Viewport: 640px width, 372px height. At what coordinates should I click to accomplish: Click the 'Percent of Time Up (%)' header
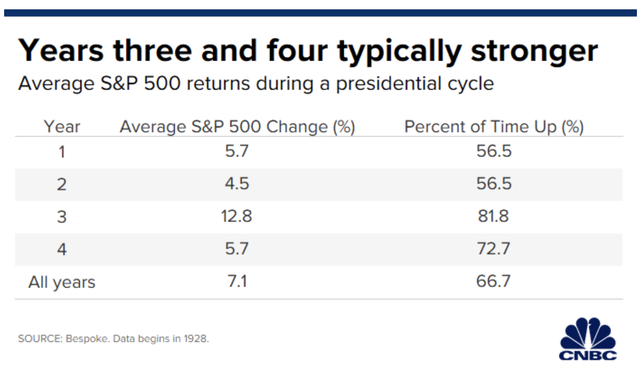point(494,127)
